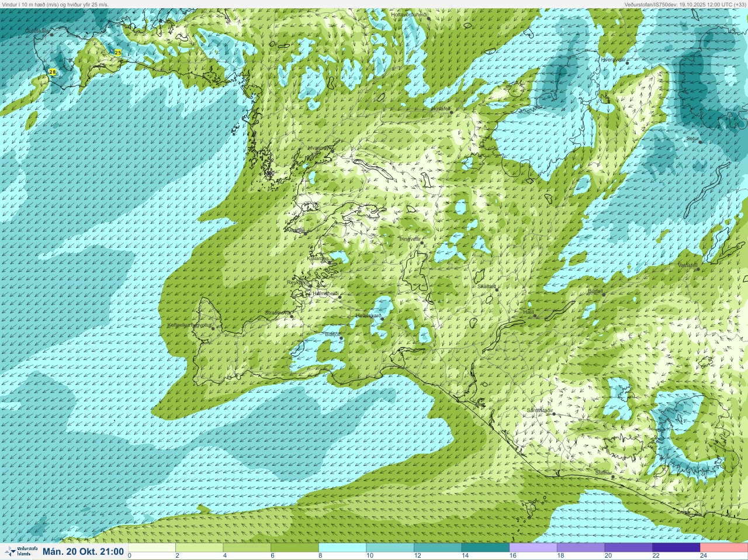
Task: Select the 14–16 m/s dark teal swatch
Action: coord(486,548)
